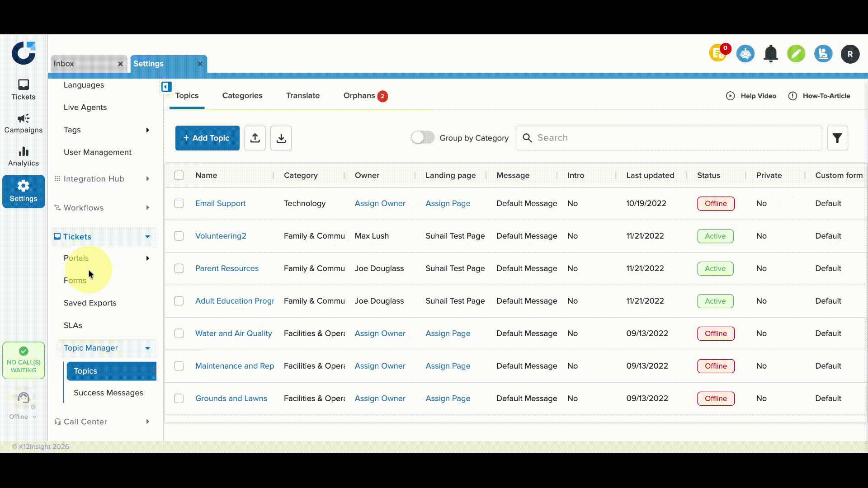Collapse the settings side panel arrow
The image size is (868, 488).
tap(166, 87)
